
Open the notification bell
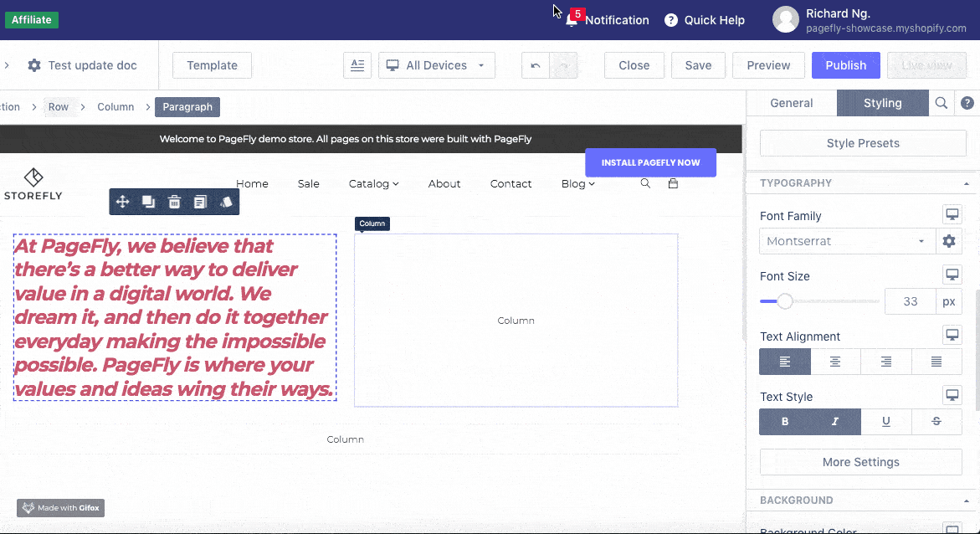point(572,20)
